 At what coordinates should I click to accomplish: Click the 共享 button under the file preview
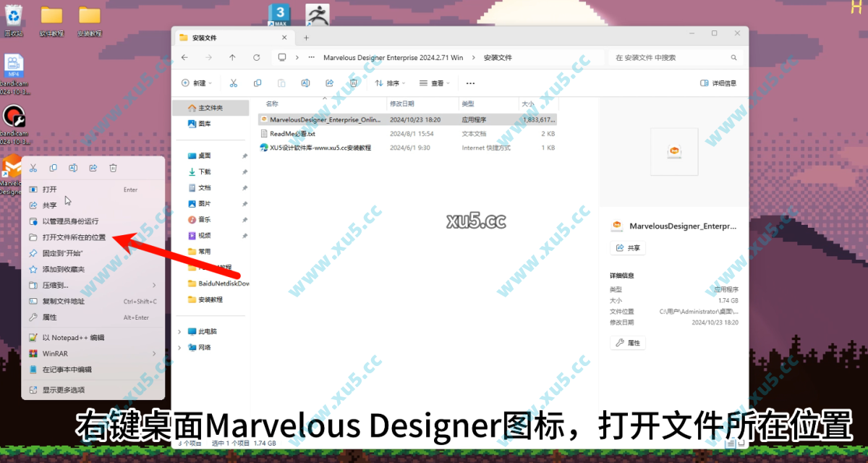coord(626,247)
